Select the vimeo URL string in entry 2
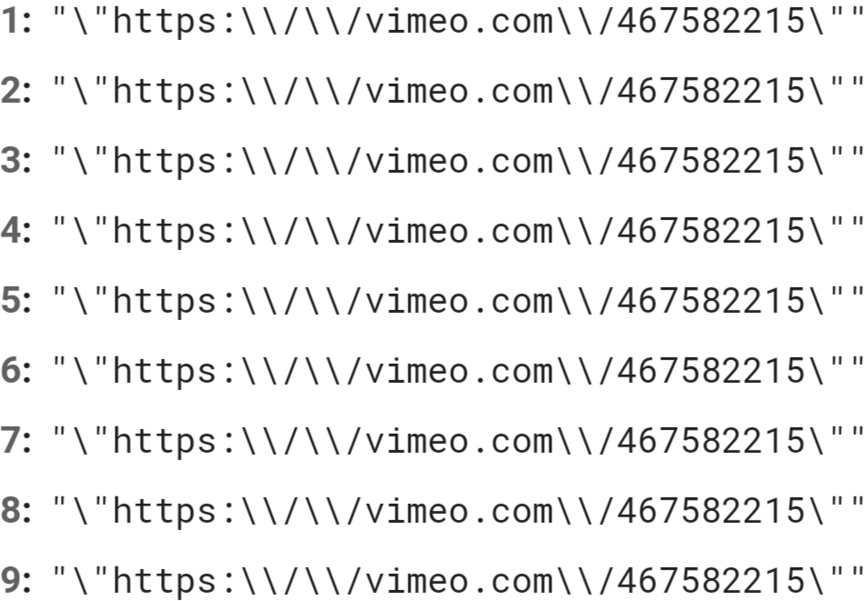 tap(459, 91)
